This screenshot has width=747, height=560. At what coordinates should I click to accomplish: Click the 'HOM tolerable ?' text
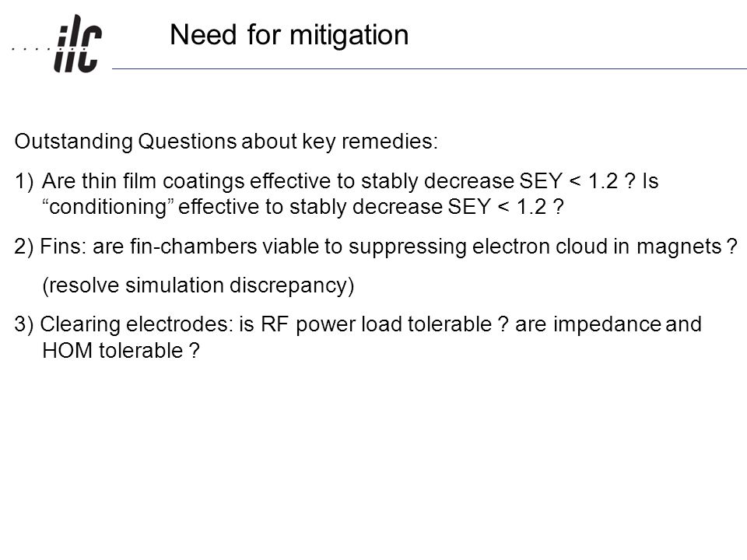tap(121, 351)
